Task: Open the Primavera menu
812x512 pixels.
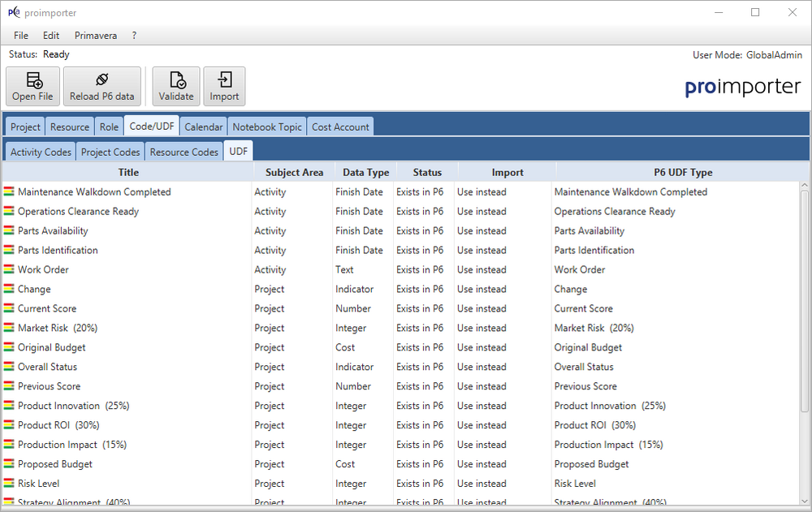Action: [x=96, y=36]
